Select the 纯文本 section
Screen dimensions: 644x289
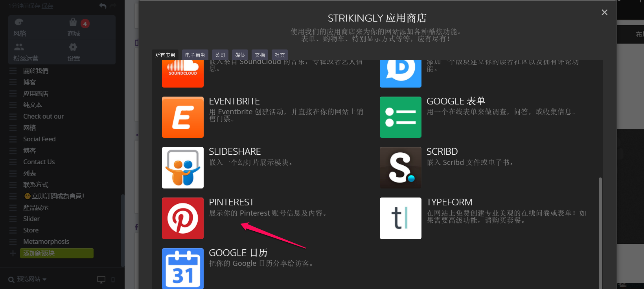click(x=33, y=105)
